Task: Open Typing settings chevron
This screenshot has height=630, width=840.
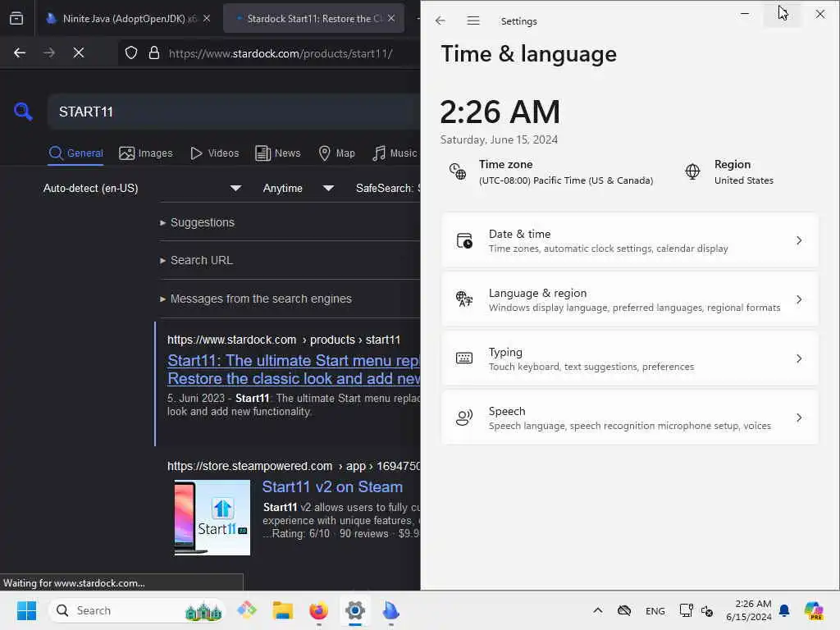Action: [x=799, y=358]
